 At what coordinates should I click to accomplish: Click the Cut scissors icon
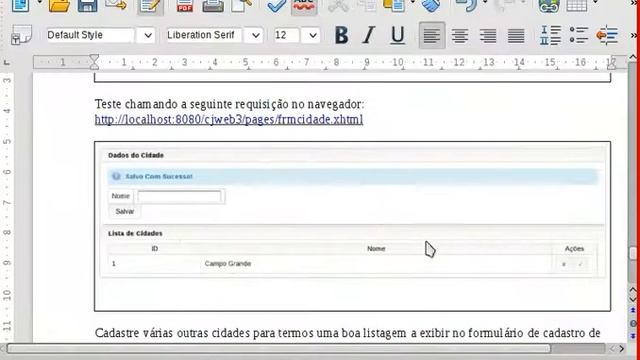pos(338,6)
